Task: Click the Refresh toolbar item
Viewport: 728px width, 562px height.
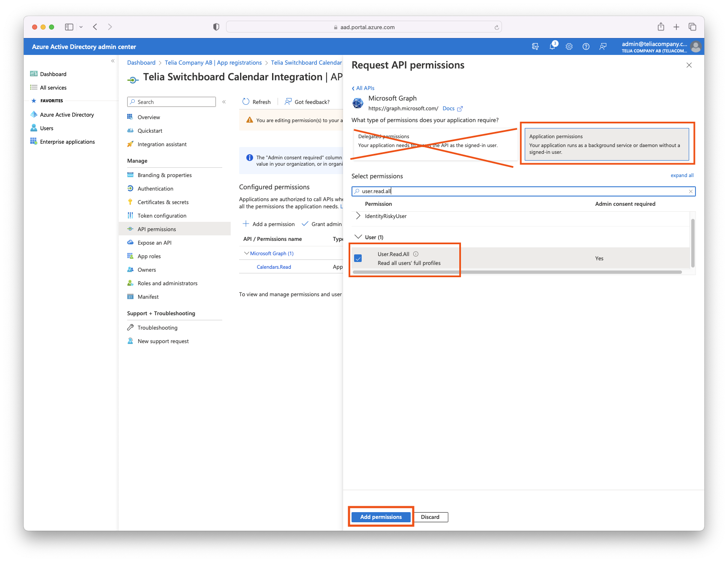Action: (256, 102)
